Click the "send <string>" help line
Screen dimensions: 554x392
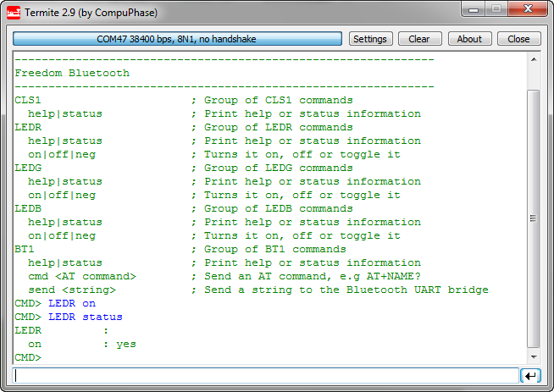point(72,290)
